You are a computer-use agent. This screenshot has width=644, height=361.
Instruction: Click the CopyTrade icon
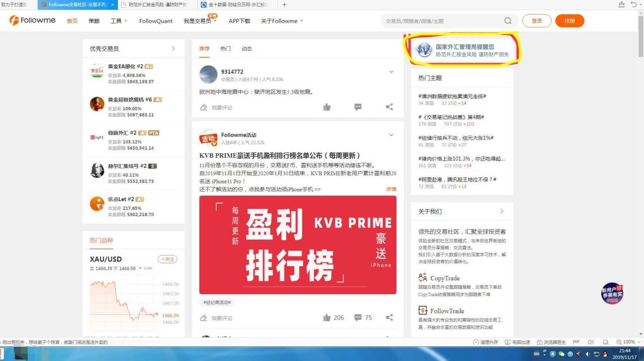point(423,278)
